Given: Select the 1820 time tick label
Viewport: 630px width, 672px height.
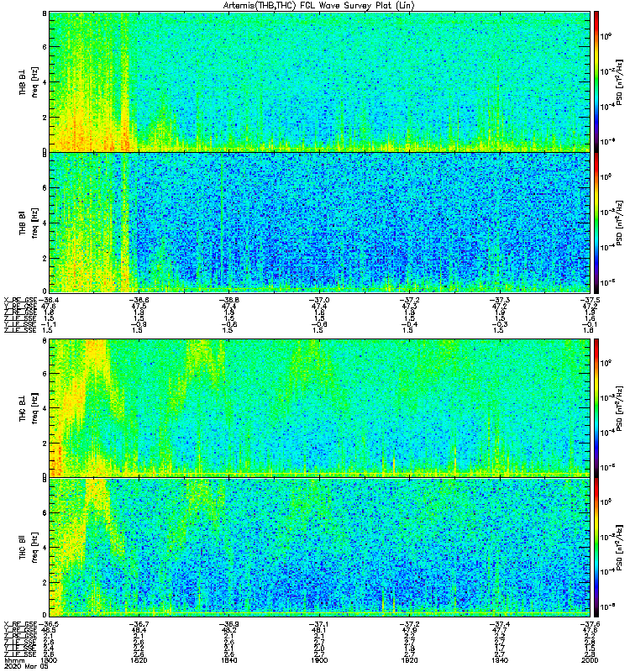Looking at the screenshot, I should pyautogui.click(x=139, y=660).
